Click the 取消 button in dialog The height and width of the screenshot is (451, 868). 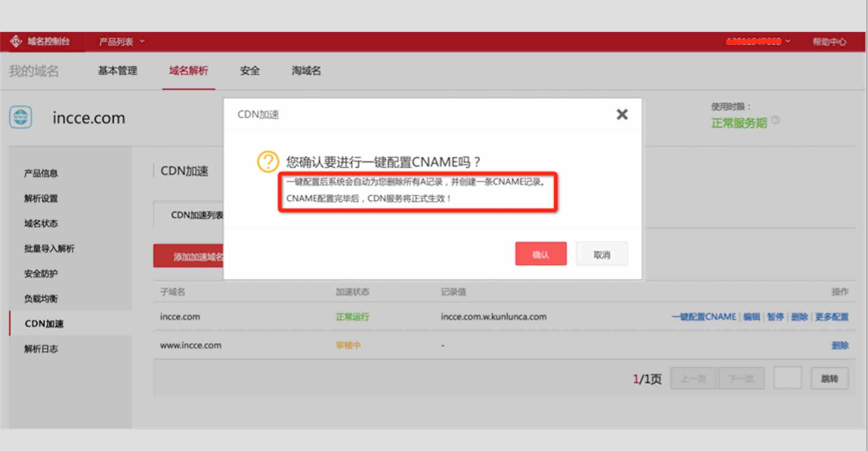tap(602, 254)
